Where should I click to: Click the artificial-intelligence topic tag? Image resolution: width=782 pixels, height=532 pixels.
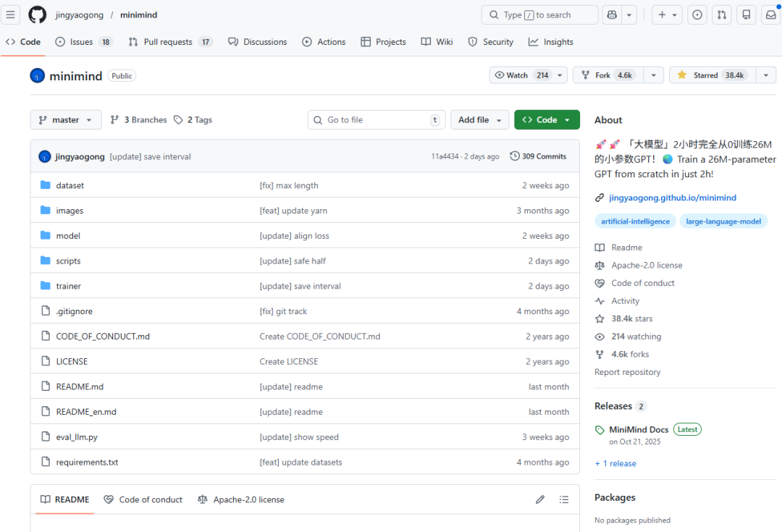click(636, 221)
